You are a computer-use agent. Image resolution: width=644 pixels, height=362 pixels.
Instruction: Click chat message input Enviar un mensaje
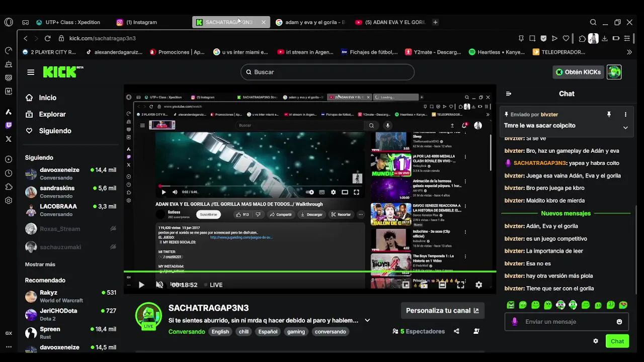point(567,322)
